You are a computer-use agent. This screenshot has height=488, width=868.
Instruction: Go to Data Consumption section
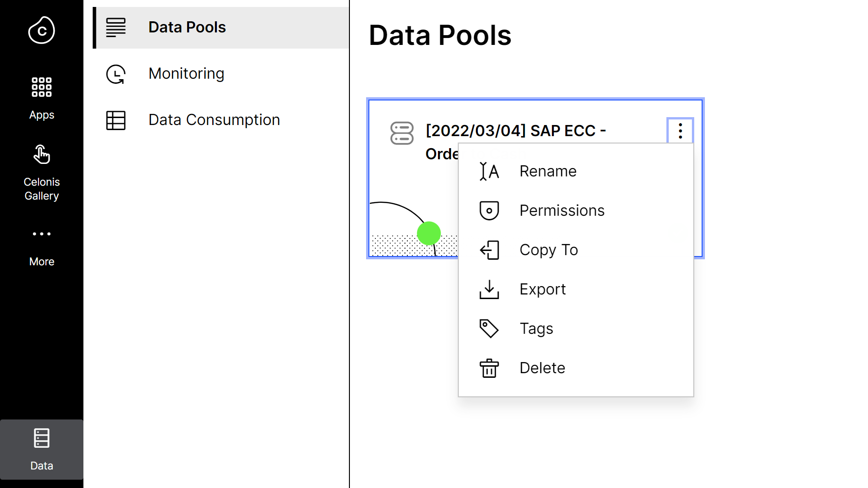221,120
